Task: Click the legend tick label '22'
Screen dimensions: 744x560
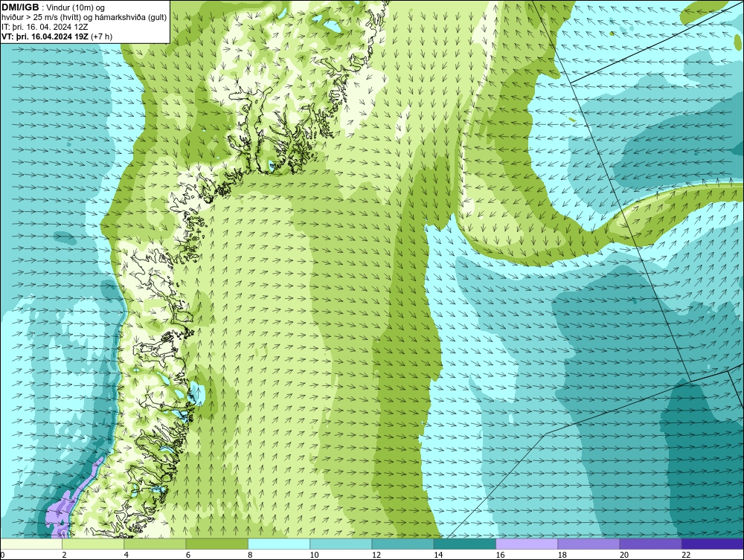Action: [686, 555]
